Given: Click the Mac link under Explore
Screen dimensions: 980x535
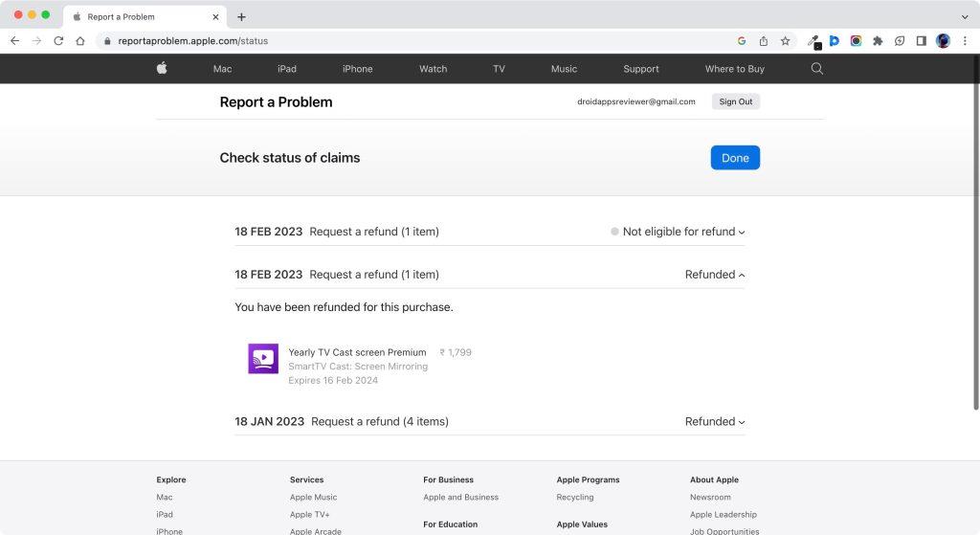Looking at the screenshot, I should pos(165,497).
